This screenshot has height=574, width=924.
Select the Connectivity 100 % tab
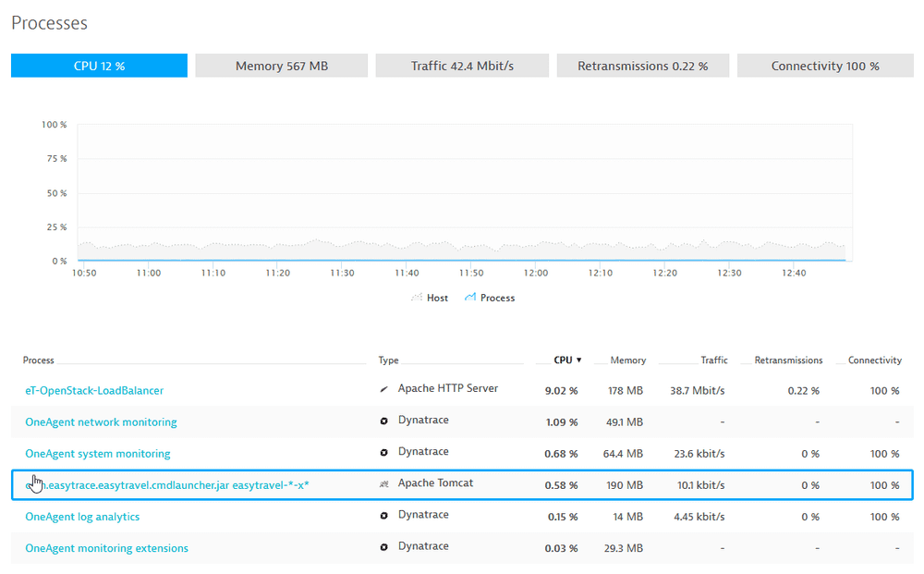[824, 65]
